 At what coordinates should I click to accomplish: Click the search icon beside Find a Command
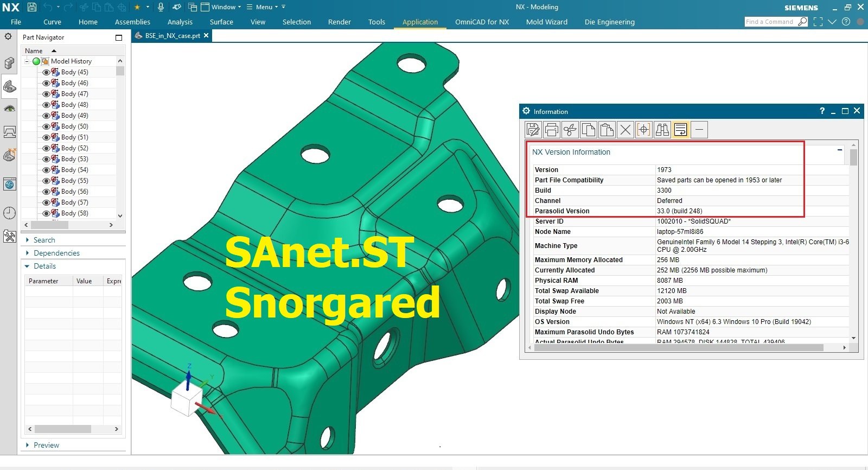(803, 22)
